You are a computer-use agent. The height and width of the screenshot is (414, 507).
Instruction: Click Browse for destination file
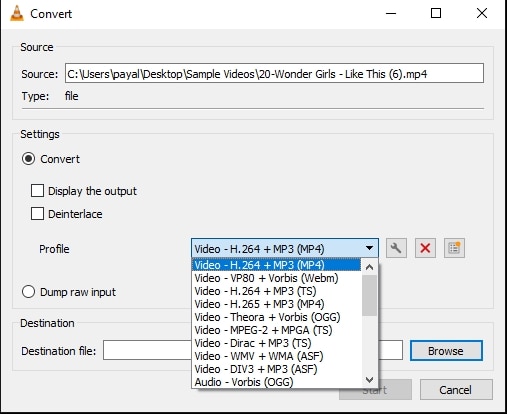click(x=446, y=351)
